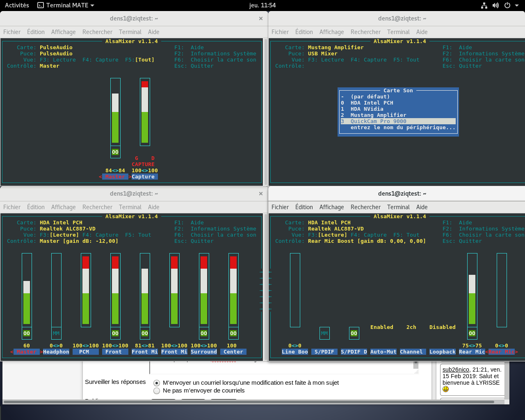The height and width of the screenshot is (420, 525).
Task: Click the Rear Mic bar at 75<>75
Action: coord(472,290)
